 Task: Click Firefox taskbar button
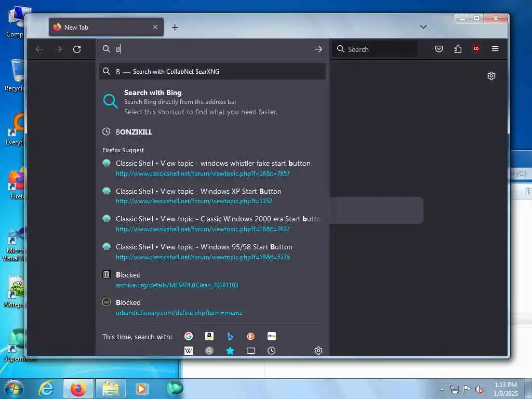tap(78, 389)
